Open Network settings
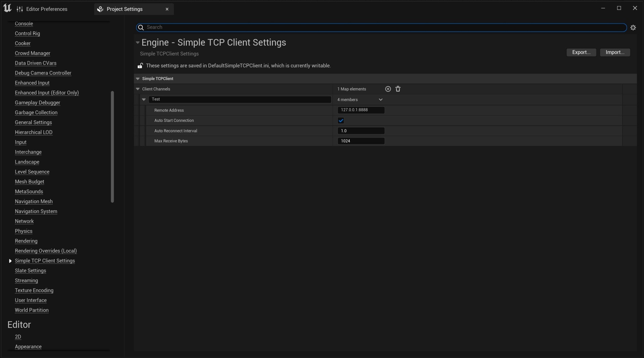 coord(24,221)
